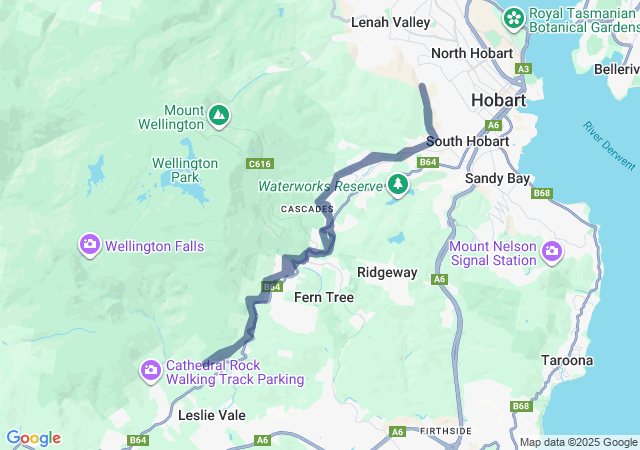Select the Hobart city label
The height and width of the screenshot is (450, 640).
click(498, 100)
